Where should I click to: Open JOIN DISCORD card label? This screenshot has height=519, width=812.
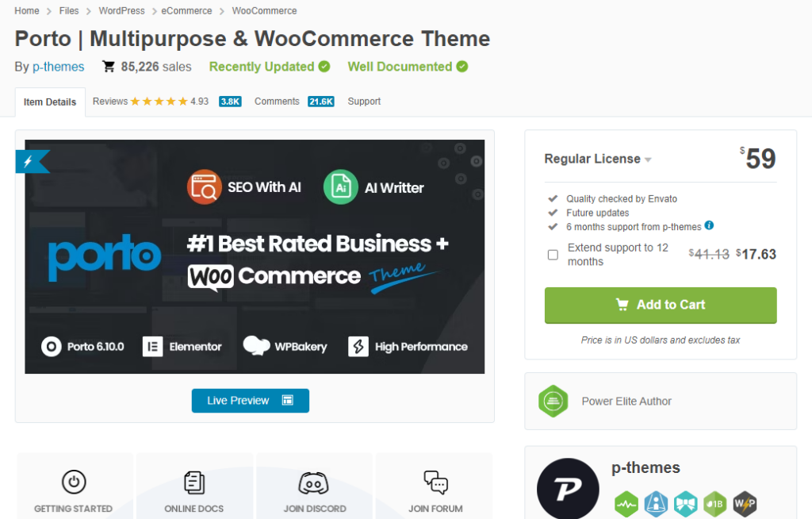(x=314, y=509)
